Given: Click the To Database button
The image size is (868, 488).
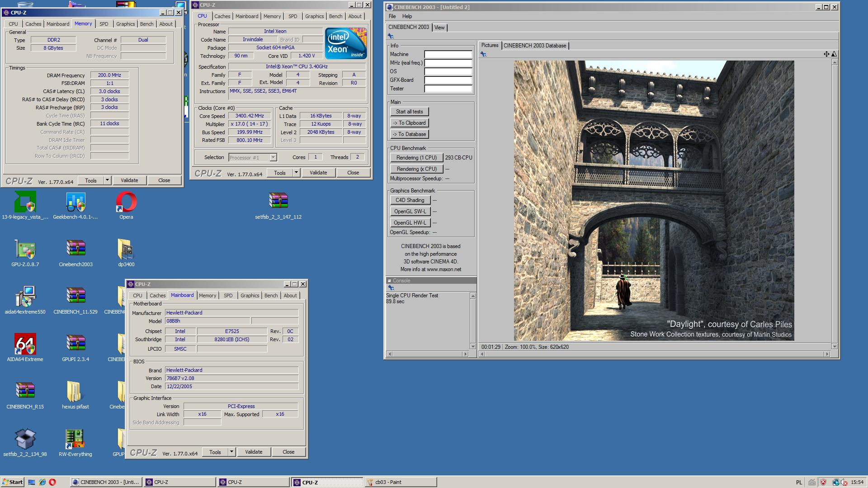Looking at the screenshot, I should (x=410, y=134).
